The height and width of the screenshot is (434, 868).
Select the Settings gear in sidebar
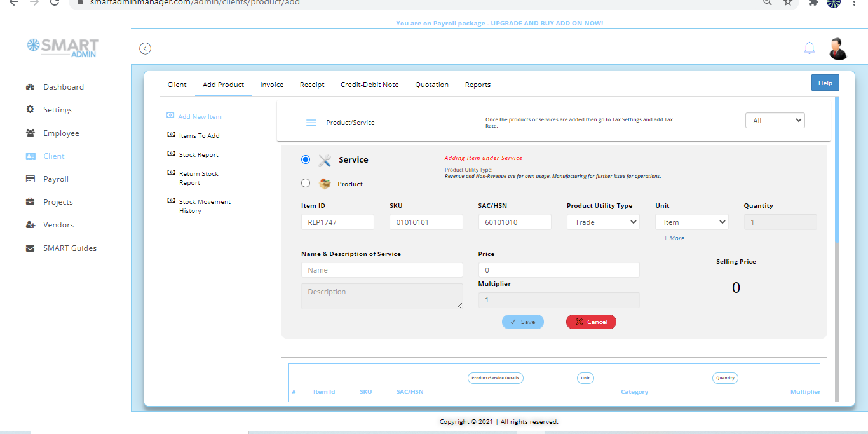(30, 109)
